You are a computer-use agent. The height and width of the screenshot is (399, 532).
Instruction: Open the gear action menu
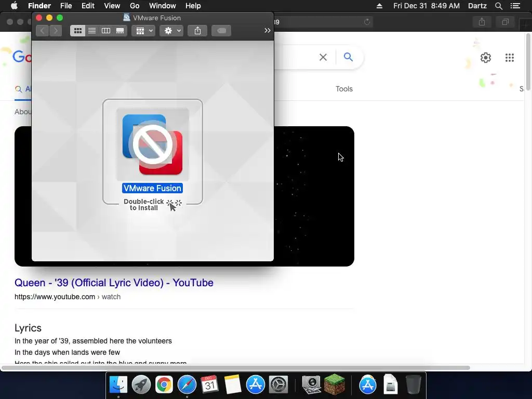(x=171, y=31)
